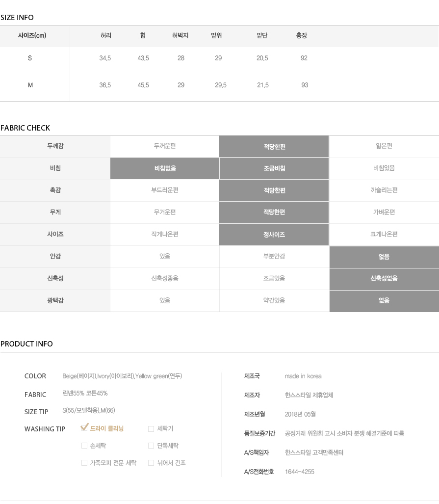Click the 광택감 row label

(55, 300)
